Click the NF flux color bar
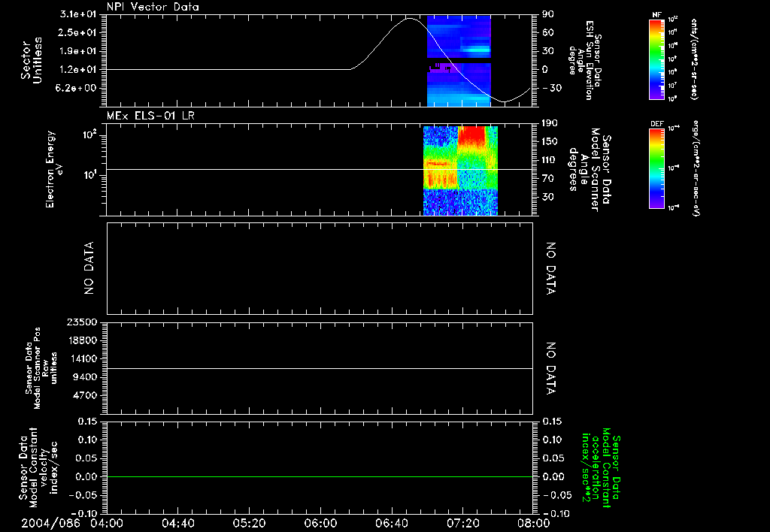The width and height of the screenshot is (770, 532). click(657, 59)
